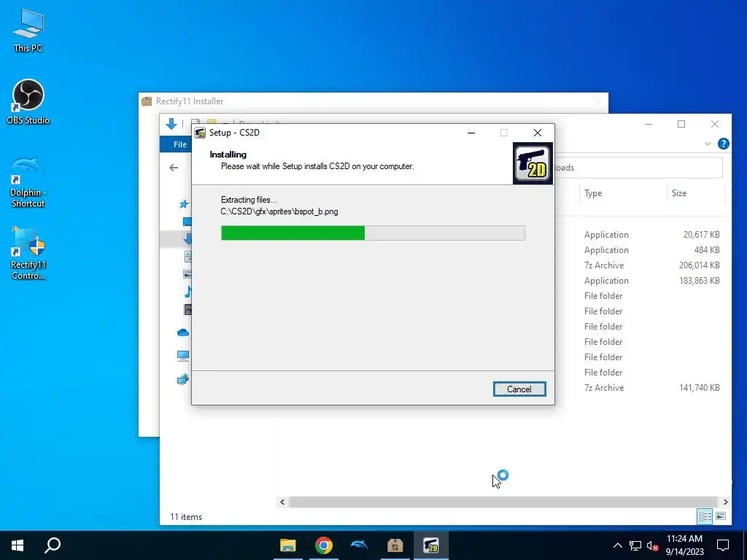Viewport: 747px width, 560px height.
Task: Select This PC monitor in Explorer sidebar
Action: coord(183,356)
